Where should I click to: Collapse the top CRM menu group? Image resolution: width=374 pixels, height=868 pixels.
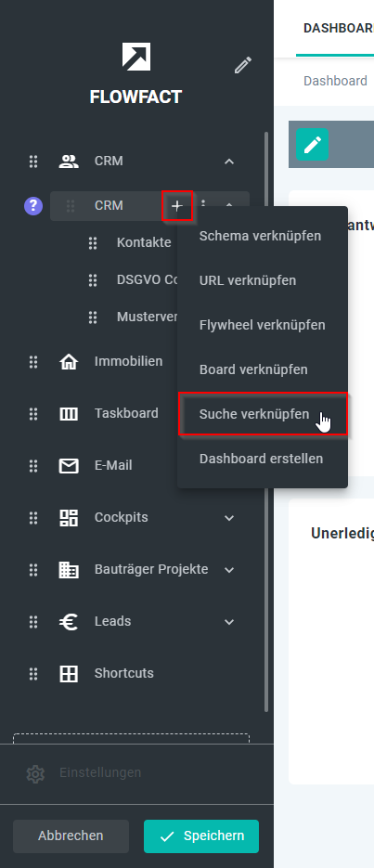[229, 162]
